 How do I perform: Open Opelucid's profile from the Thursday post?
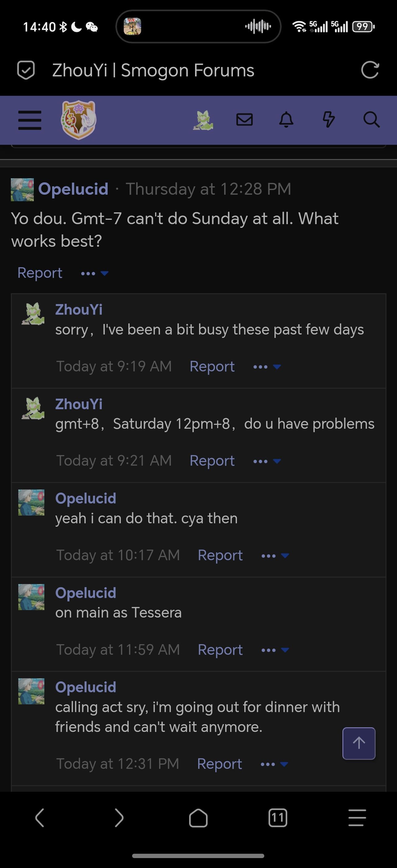tap(73, 189)
